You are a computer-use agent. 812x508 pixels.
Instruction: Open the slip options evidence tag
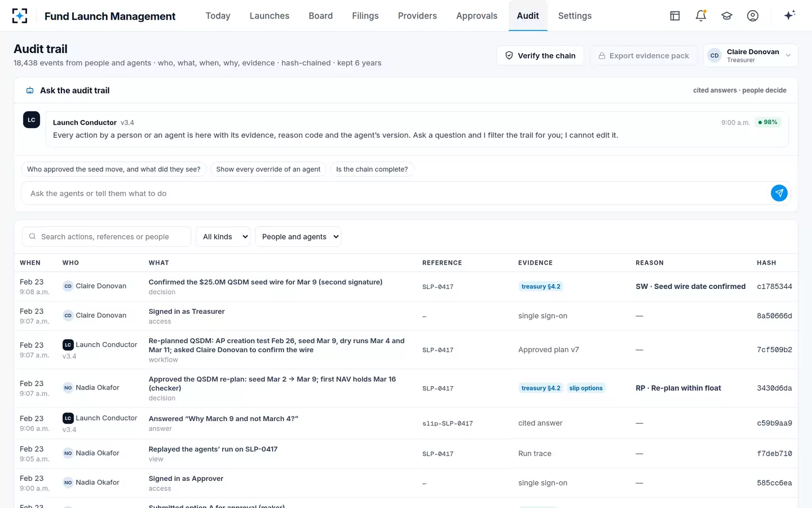(x=586, y=388)
